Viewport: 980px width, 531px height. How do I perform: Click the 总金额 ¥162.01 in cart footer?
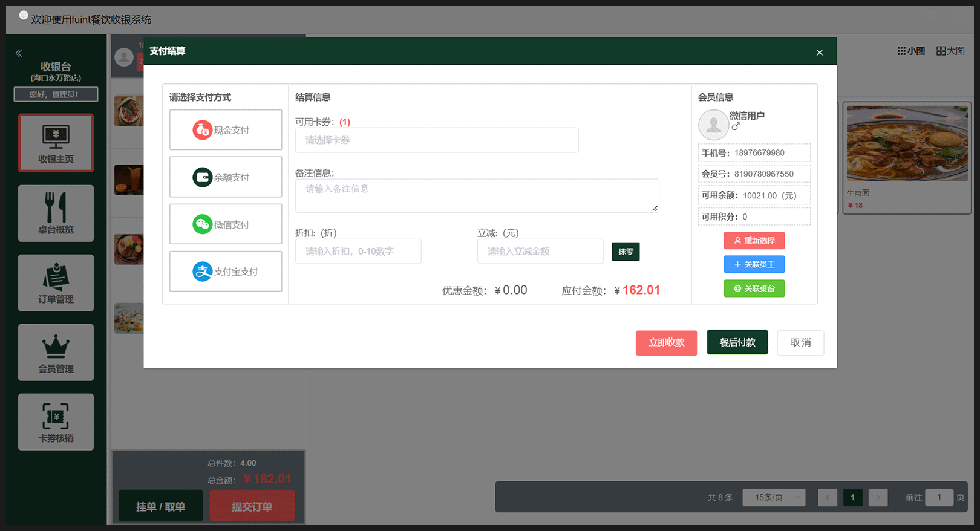267,479
